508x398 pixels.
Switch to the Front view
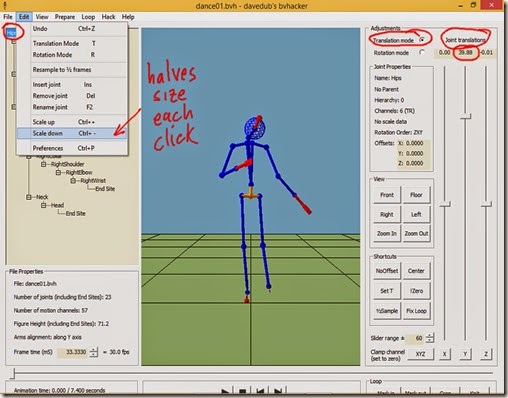tap(387, 195)
